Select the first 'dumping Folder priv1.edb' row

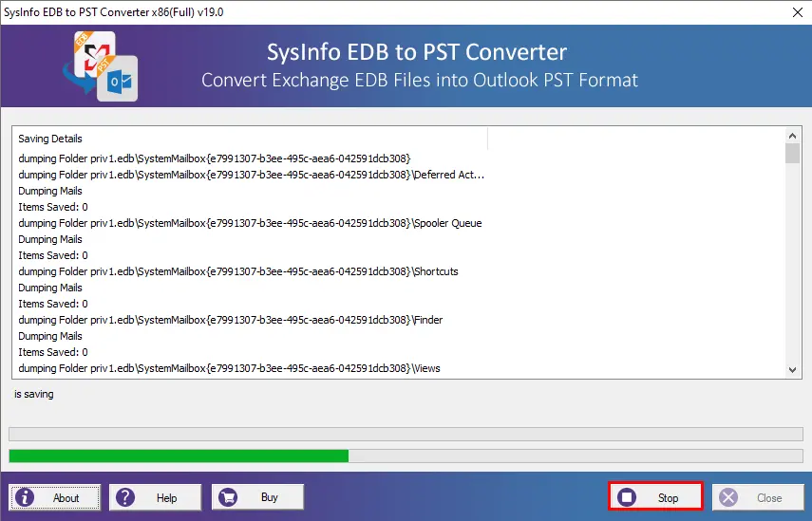point(215,158)
